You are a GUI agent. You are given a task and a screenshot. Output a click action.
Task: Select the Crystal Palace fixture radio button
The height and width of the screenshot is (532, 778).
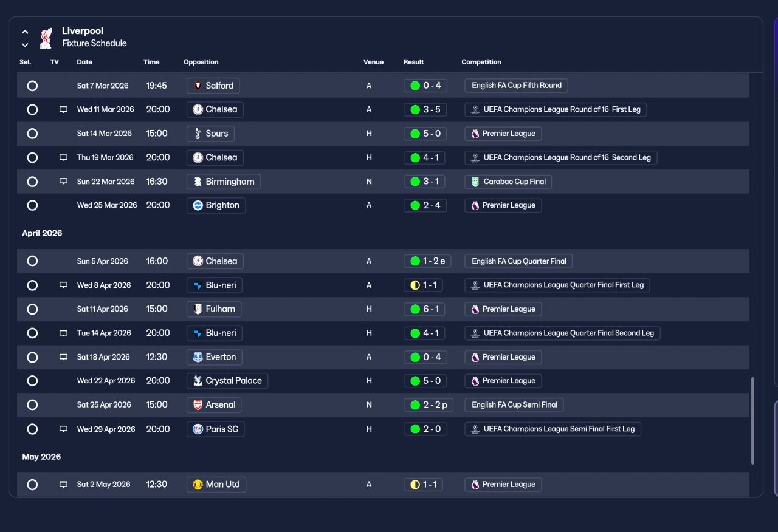coord(32,381)
